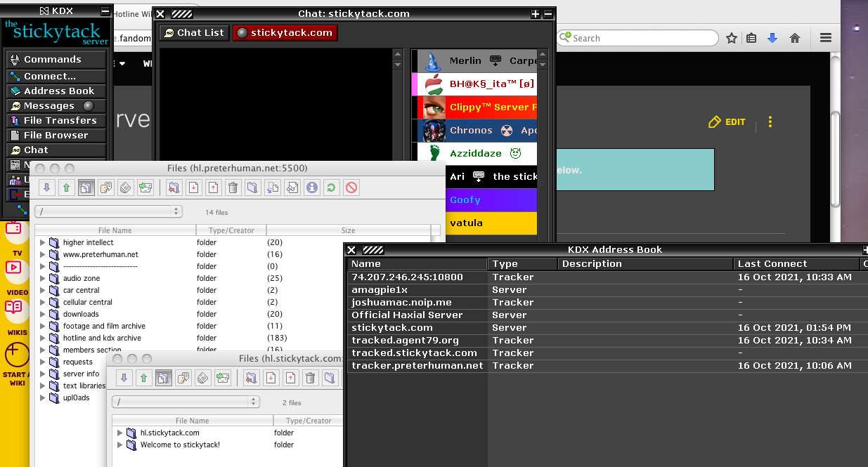868x467 pixels.
Task: Sort preterhuman files by Size column
Action: [348, 230]
